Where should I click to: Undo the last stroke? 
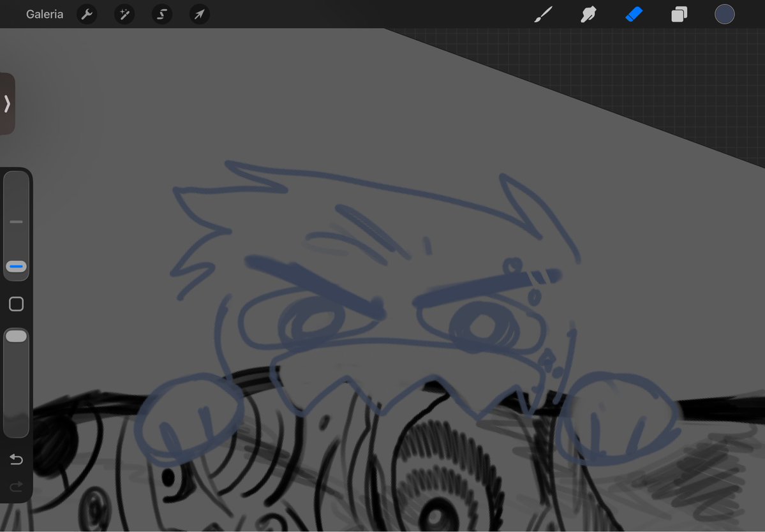tap(16, 459)
